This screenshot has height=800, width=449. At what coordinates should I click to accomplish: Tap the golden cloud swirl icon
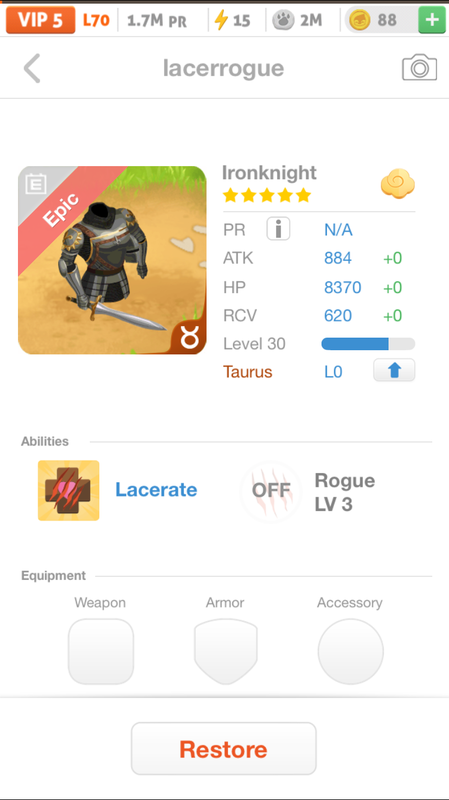pyautogui.click(x=397, y=184)
